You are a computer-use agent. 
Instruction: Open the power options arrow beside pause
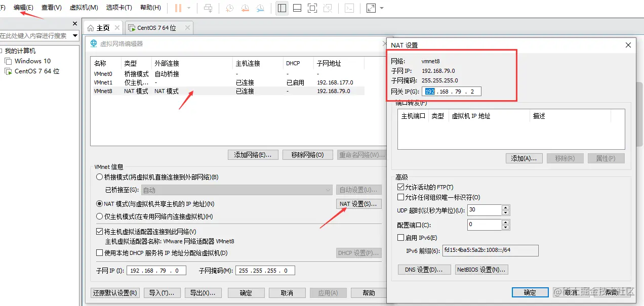tap(189, 8)
